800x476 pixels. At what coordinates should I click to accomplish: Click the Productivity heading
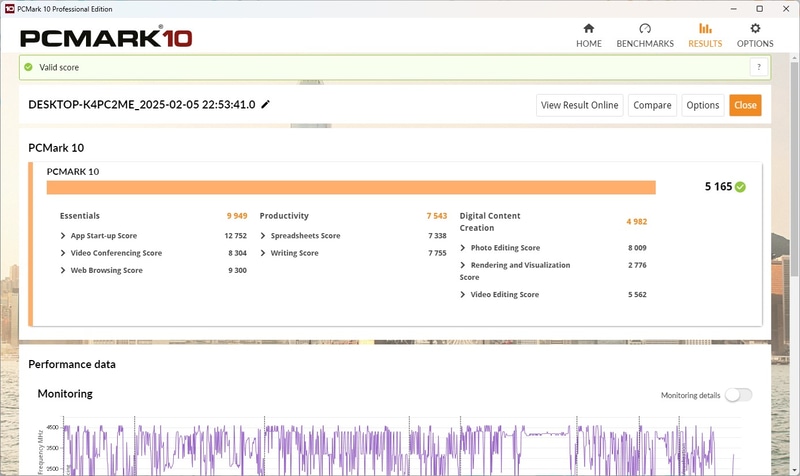pyautogui.click(x=284, y=216)
